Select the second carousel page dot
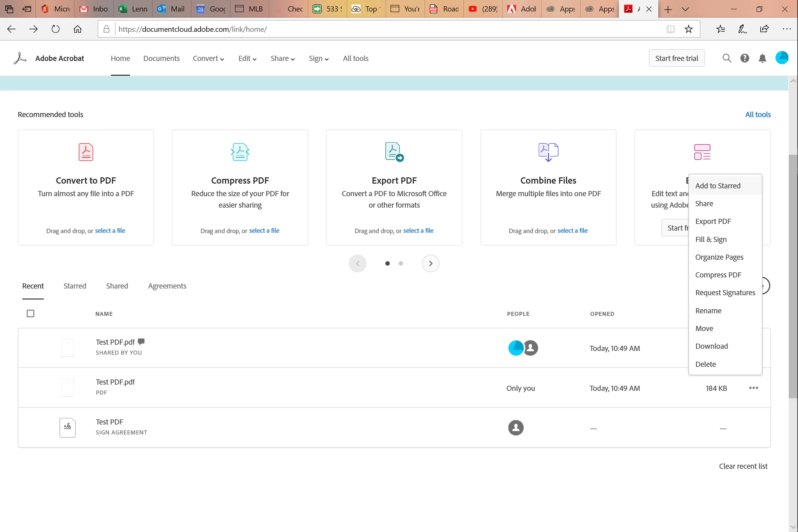Screen dimensions: 798x532 pos(401,263)
